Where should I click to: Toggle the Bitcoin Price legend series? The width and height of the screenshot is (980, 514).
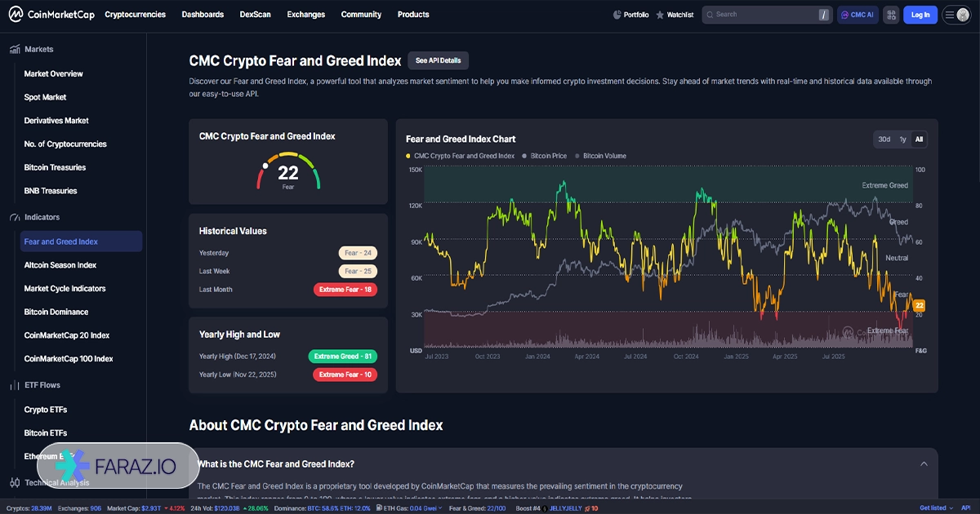pyautogui.click(x=544, y=156)
